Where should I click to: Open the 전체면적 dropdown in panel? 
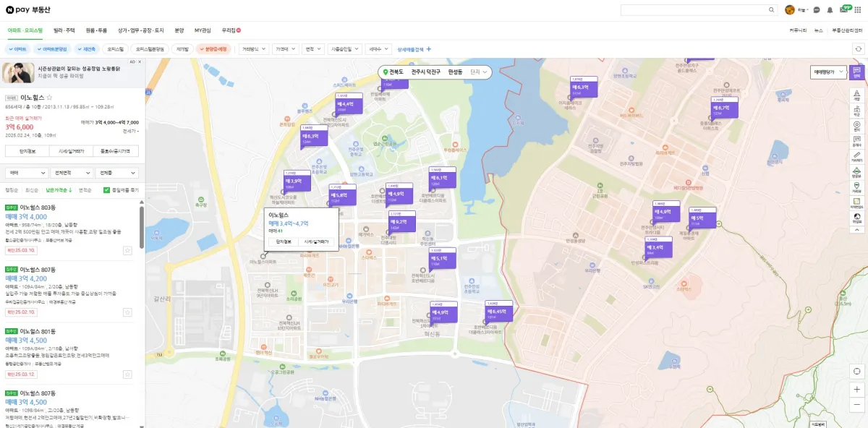click(x=72, y=174)
